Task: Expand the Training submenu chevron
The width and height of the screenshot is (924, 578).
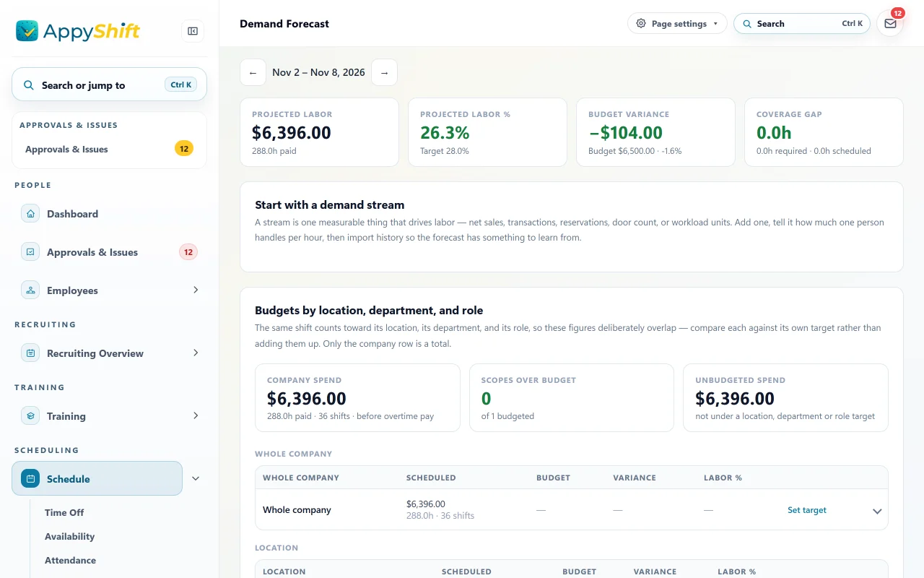Action: coord(196,416)
